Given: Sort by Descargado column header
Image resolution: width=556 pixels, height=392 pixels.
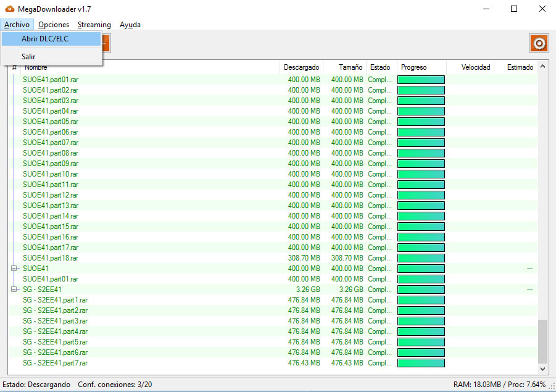Looking at the screenshot, I should point(301,67).
